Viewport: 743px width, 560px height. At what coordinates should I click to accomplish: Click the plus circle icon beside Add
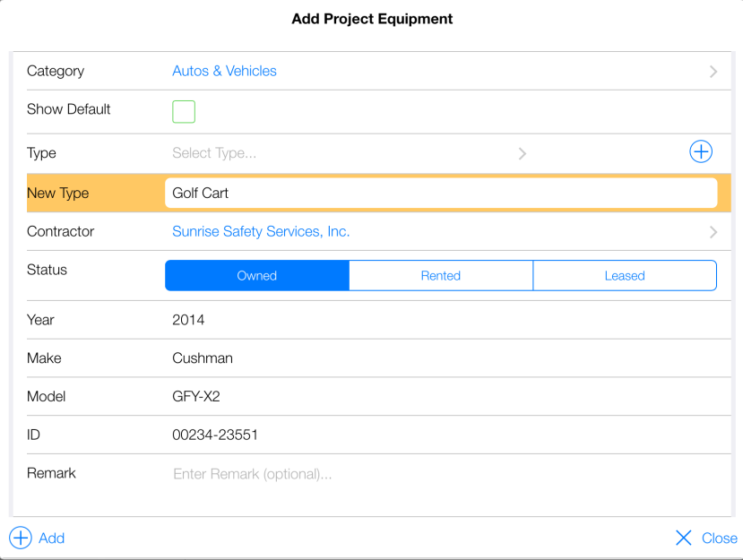[20, 538]
